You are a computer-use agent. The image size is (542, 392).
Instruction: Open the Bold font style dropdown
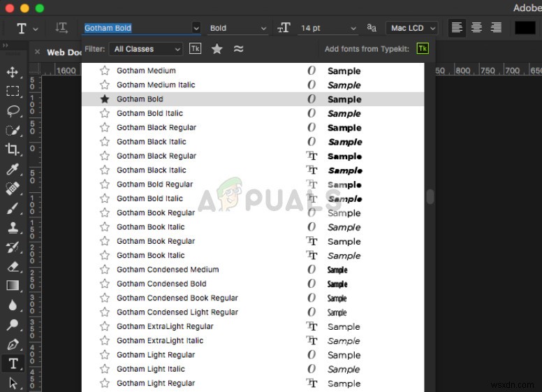[237, 28]
